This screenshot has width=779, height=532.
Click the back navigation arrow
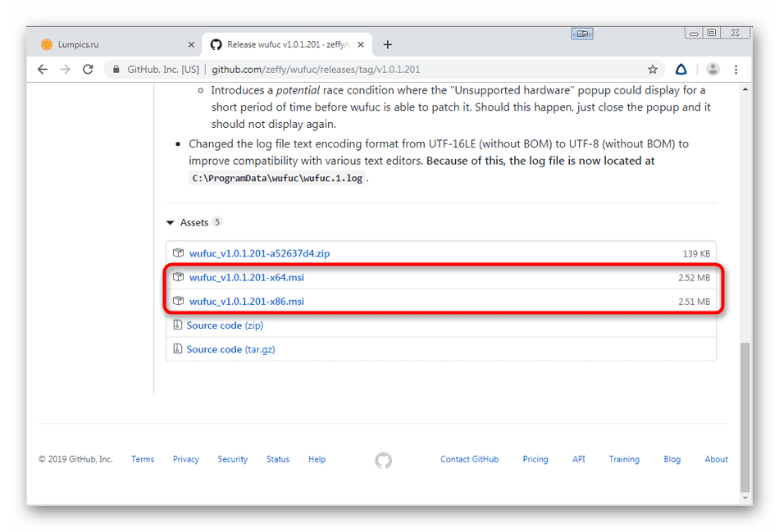point(43,70)
